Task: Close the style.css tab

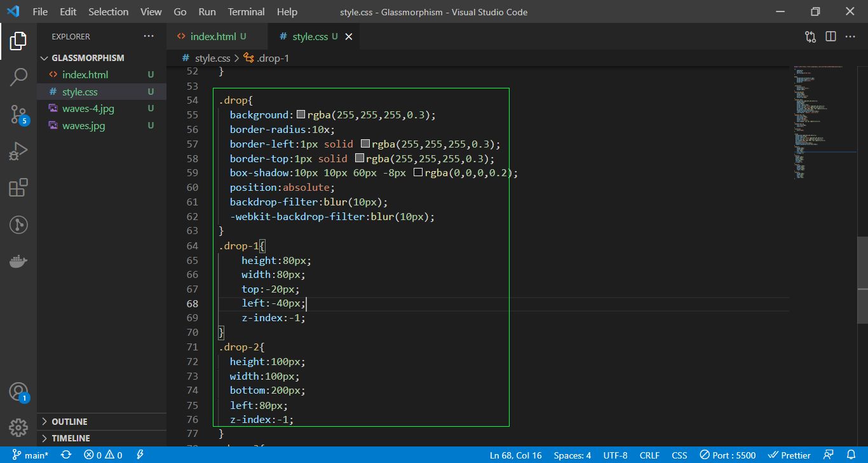Action: [348, 37]
